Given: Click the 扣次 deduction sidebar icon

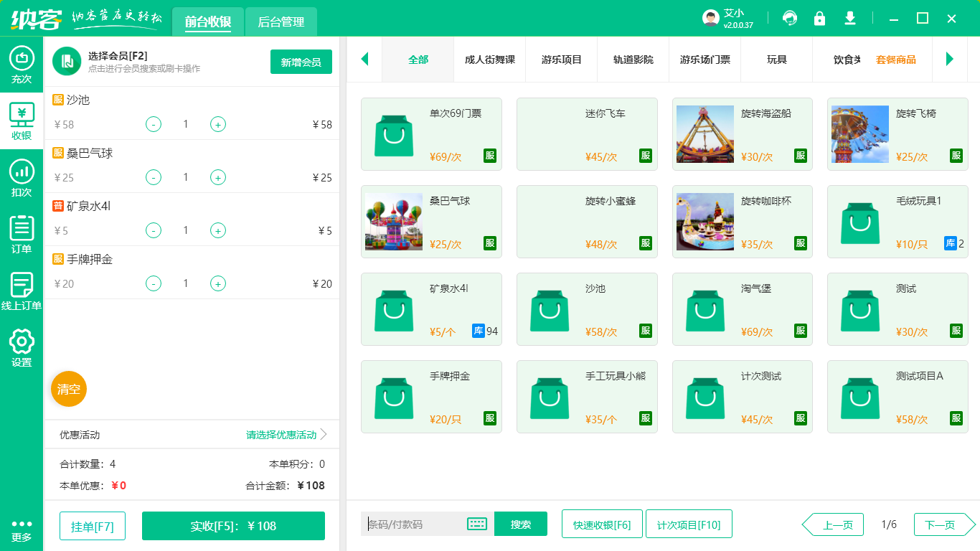Looking at the screenshot, I should (x=21, y=177).
